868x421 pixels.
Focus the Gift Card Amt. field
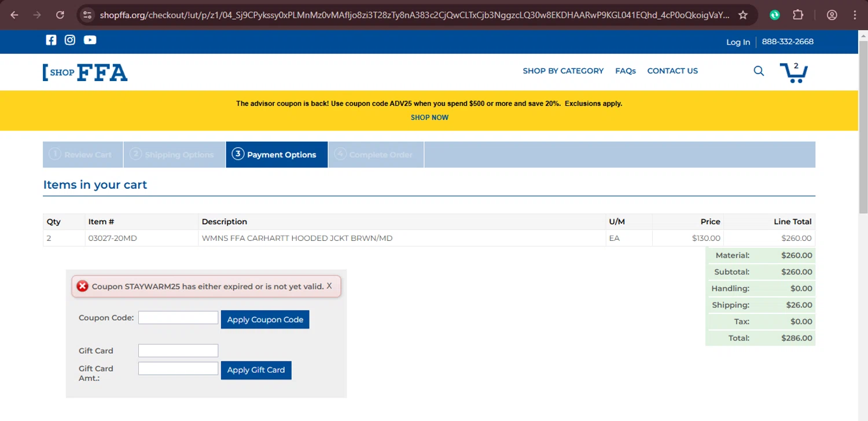pyautogui.click(x=178, y=368)
